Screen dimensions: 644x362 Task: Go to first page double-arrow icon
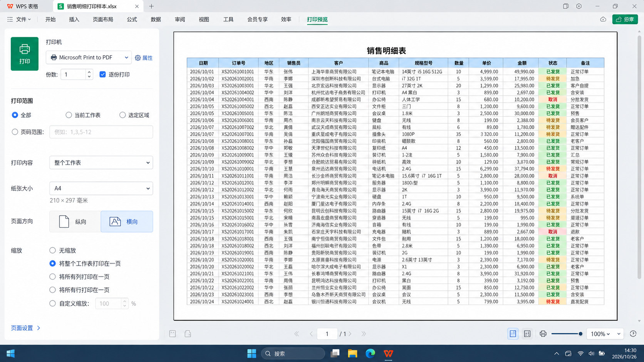tap(297, 334)
